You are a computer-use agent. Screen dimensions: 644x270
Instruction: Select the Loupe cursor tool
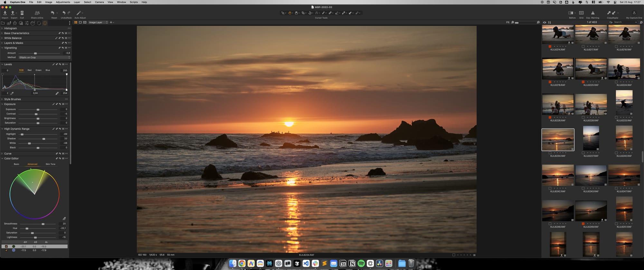297,13
